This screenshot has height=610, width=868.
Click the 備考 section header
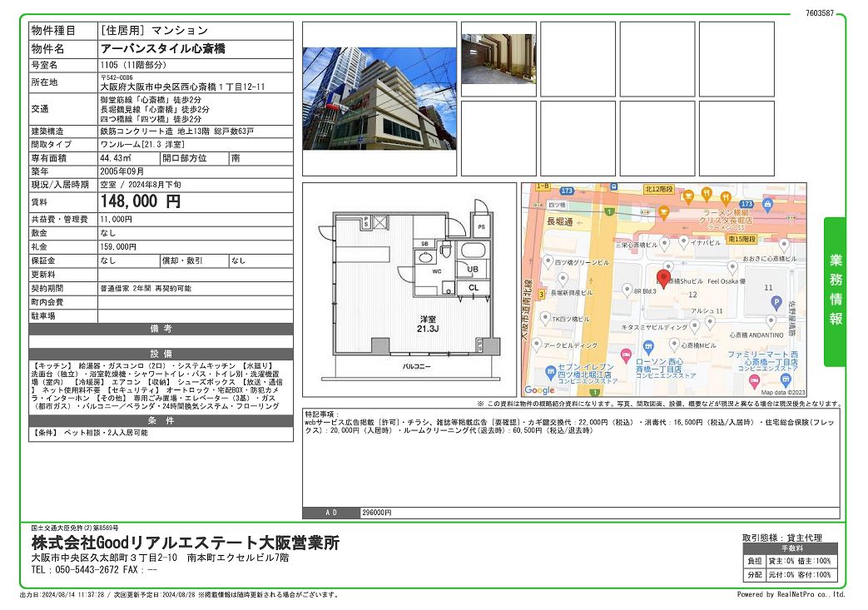(x=161, y=329)
